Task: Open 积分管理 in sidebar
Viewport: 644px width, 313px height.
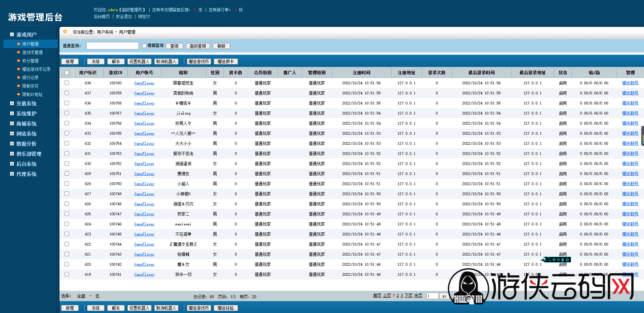Action: tap(30, 61)
